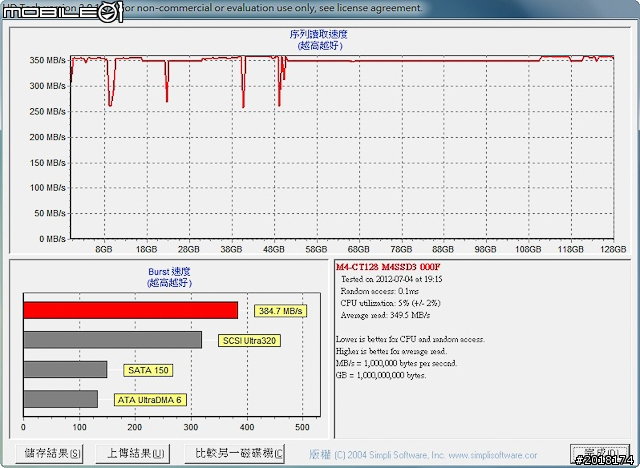Open 比較另一磁碟機(C) to compare another drive
Viewport: 640px width, 468px height.
[x=238, y=453]
